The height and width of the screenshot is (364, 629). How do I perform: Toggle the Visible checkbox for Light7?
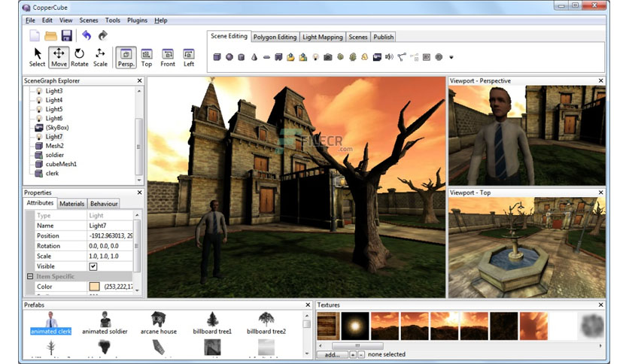(93, 266)
